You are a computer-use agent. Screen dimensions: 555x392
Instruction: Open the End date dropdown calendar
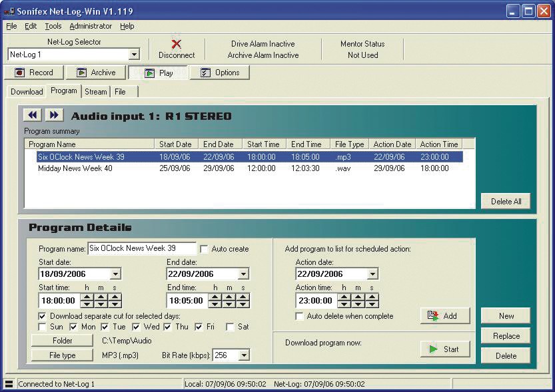pyautogui.click(x=243, y=274)
